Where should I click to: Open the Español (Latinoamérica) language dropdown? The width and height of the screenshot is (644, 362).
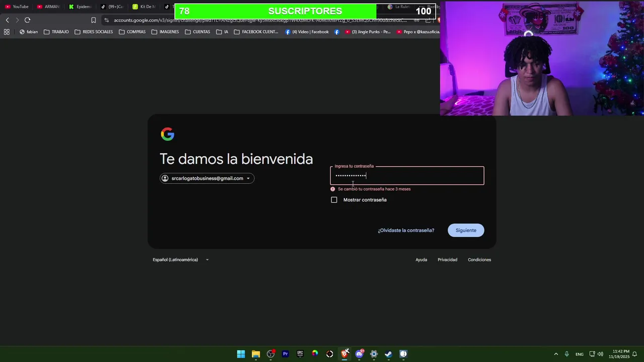[x=181, y=260]
